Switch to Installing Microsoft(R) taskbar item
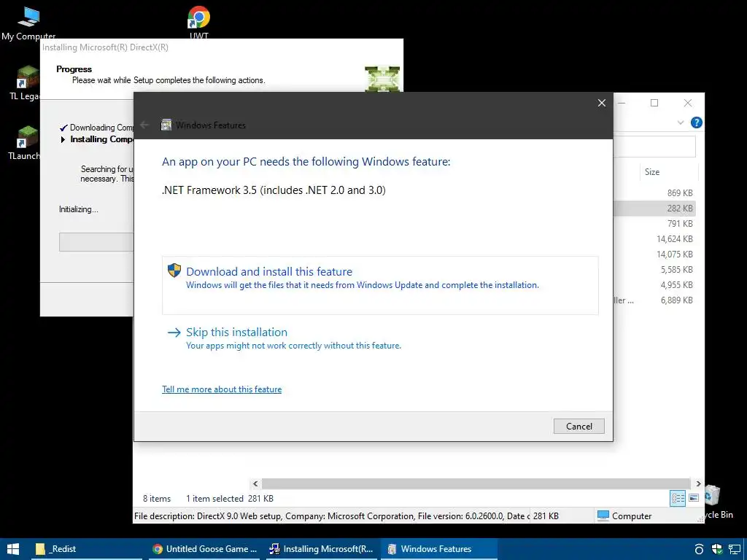 (x=322, y=549)
